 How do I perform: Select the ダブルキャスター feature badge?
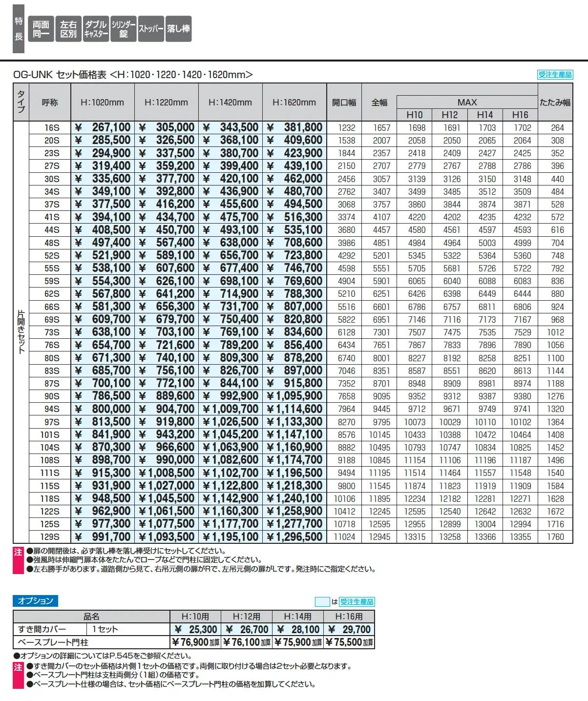pyautogui.click(x=96, y=29)
